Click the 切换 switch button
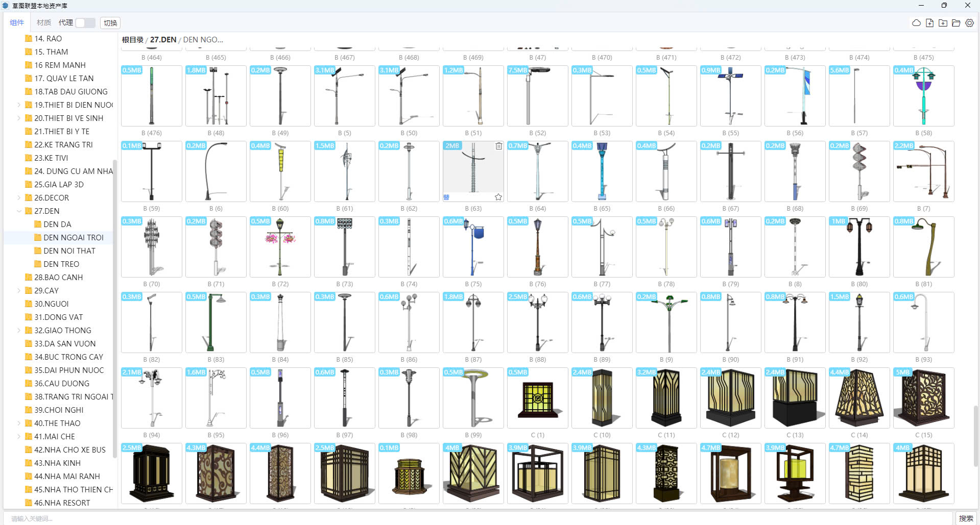Screen dimensions: 980x525 110,23
